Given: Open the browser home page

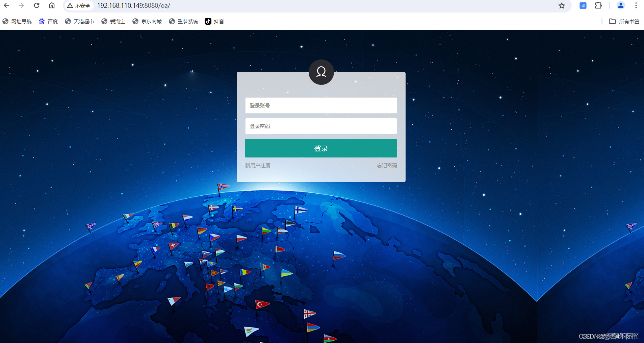Looking at the screenshot, I should tap(52, 5).
